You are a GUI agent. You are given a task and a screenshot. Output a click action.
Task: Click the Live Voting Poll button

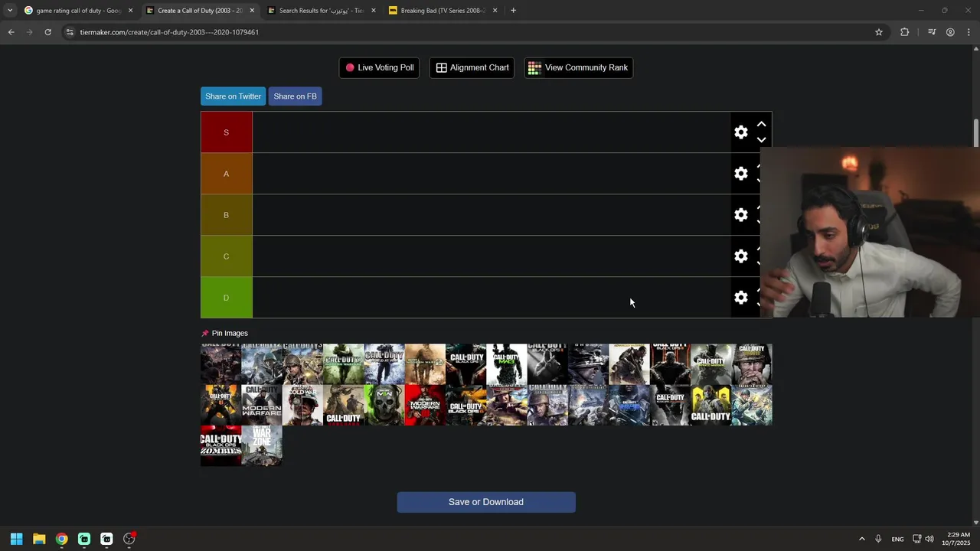(x=379, y=67)
